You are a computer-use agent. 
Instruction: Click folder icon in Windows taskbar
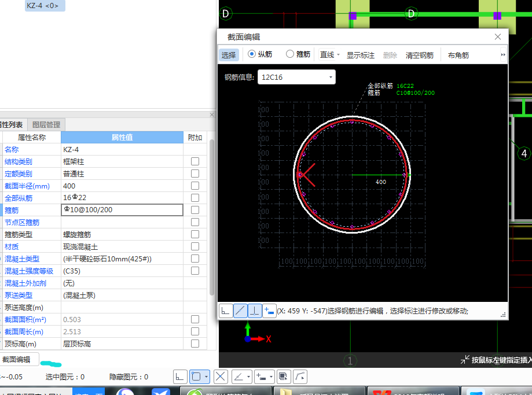(x=285, y=392)
